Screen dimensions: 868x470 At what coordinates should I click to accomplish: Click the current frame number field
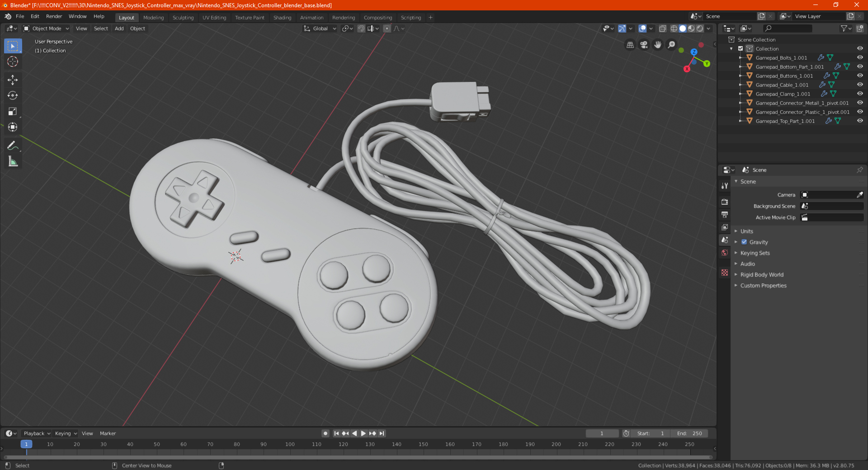coord(602,433)
